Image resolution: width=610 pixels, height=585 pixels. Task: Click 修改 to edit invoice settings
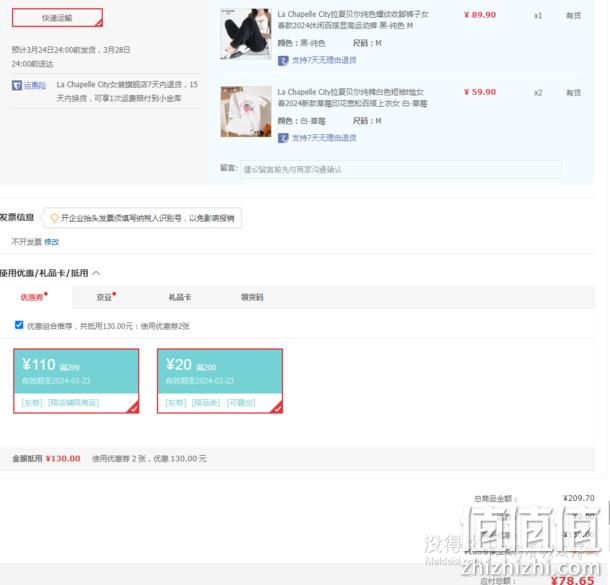[52, 242]
